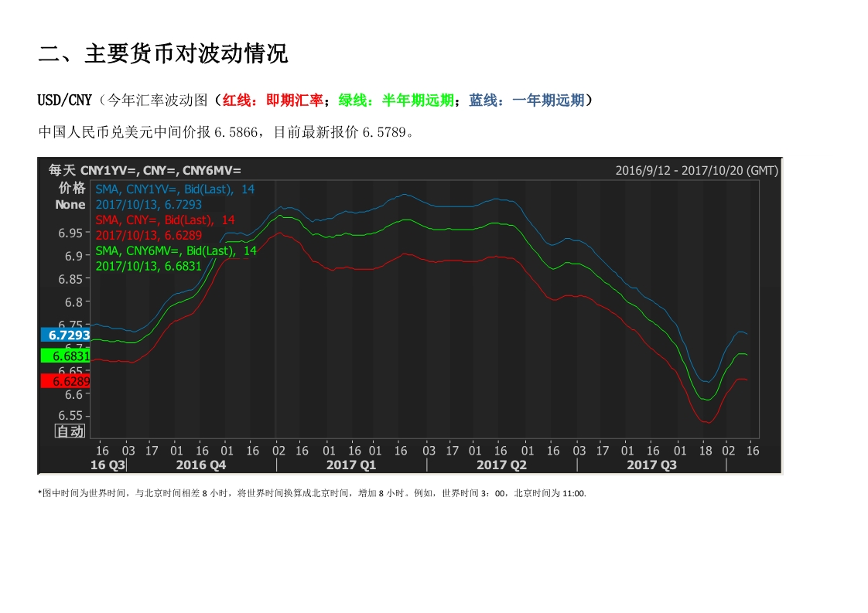Click red value 2017/10/13, 6.6289

pos(149,236)
